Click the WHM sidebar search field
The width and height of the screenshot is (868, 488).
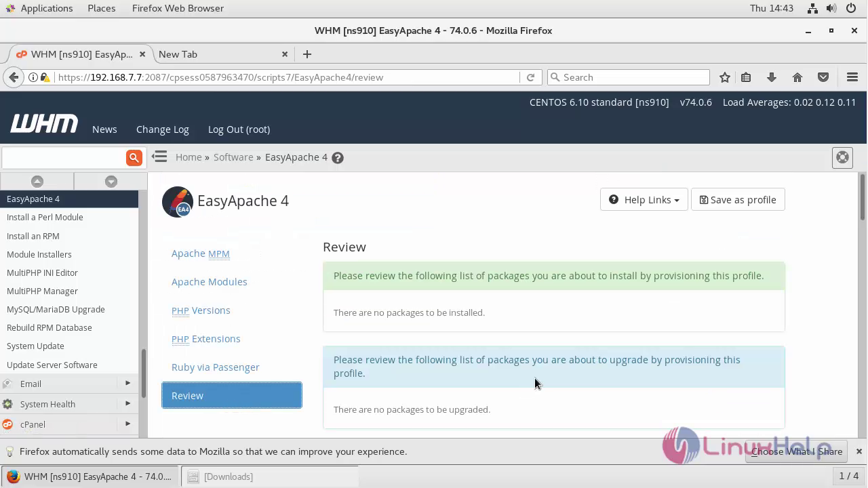[x=64, y=157]
